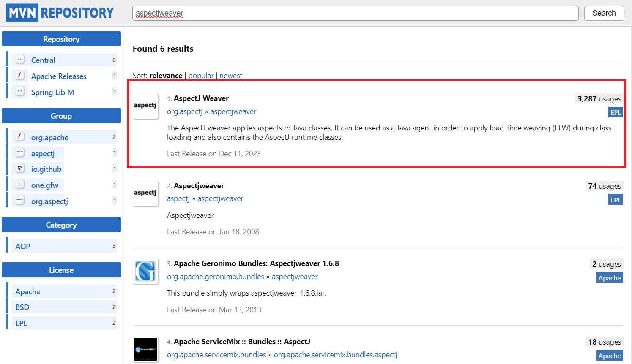Click the 18 usages badge
This screenshot has height=364, width=632.
click(x=605, y=342)
